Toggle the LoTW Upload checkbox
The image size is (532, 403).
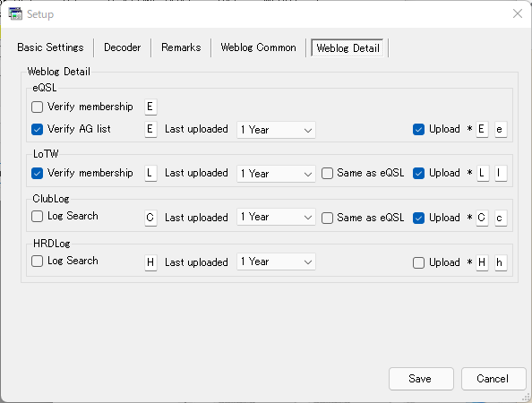click(418, 173)
